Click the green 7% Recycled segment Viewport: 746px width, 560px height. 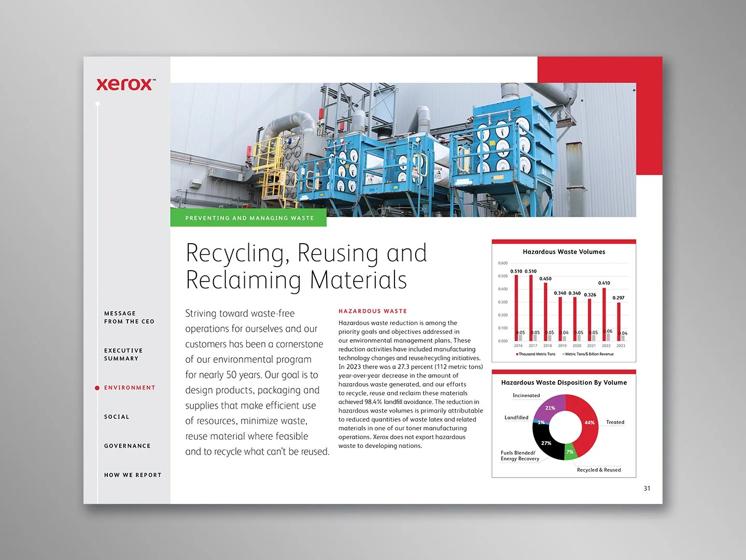[x=570, y=451]
